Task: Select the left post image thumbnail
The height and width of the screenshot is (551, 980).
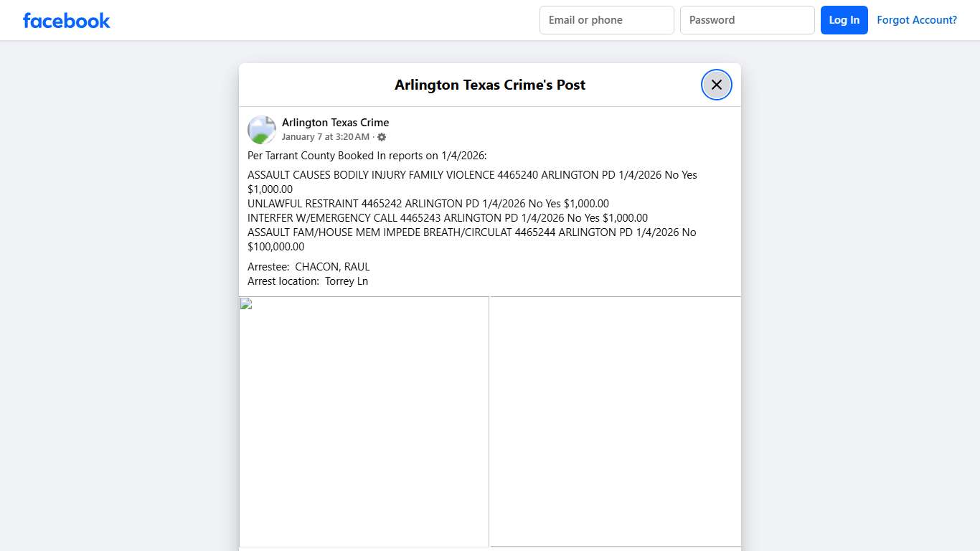Action: 364,421
